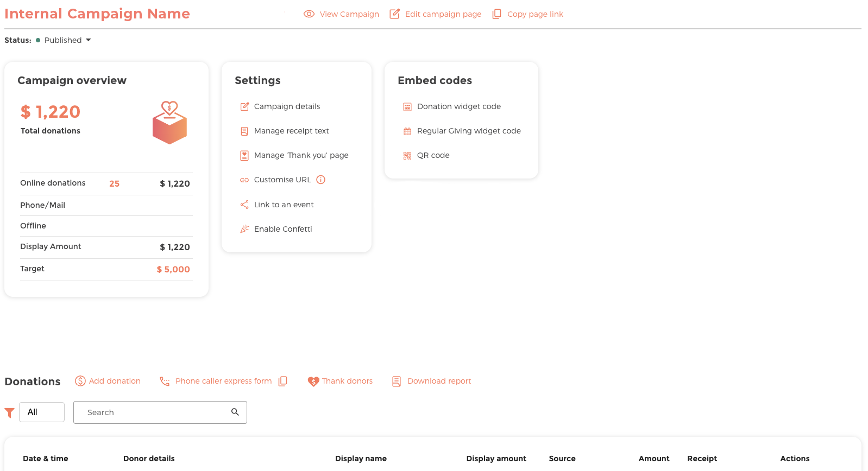Click the orange filter funnel icon
Viewport: 868px width, 471px height.
[x=9, y=413]
